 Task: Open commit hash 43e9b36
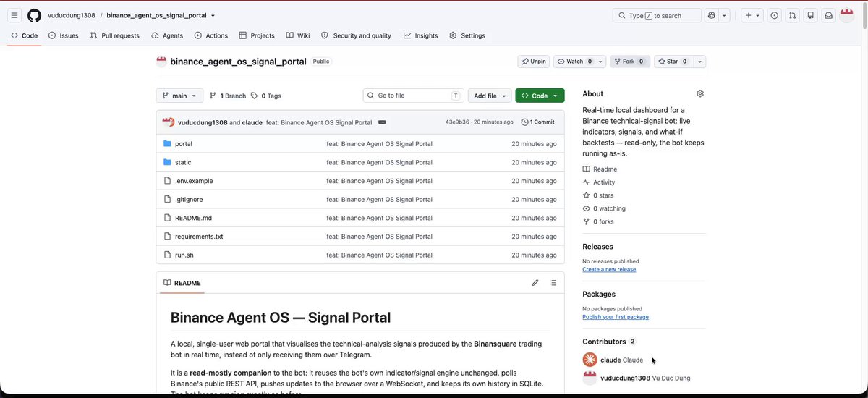pos(457,122)
